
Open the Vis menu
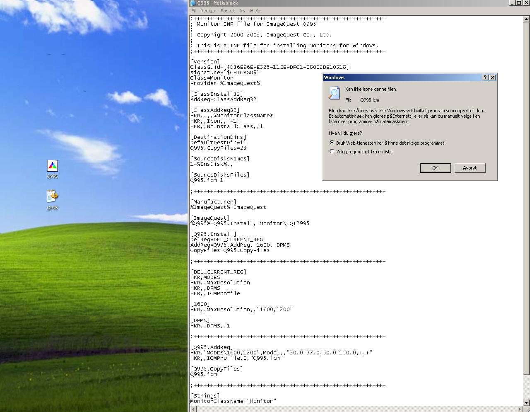(x=242, y=11)
